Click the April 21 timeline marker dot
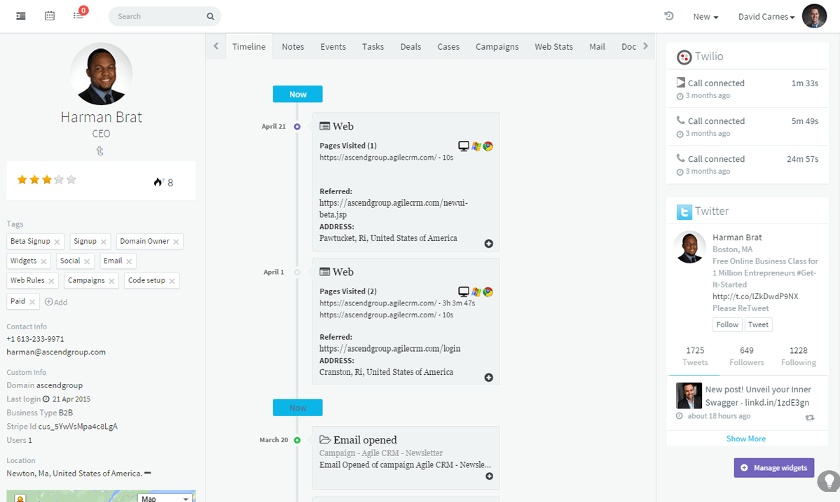This screenshot has width=840, height=502. [297, 127]
